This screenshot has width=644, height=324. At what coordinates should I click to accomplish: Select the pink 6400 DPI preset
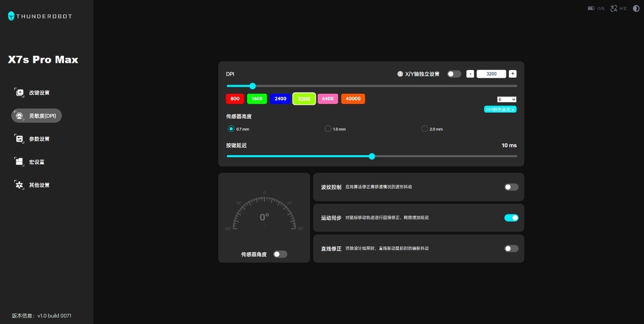pos(328,99)
